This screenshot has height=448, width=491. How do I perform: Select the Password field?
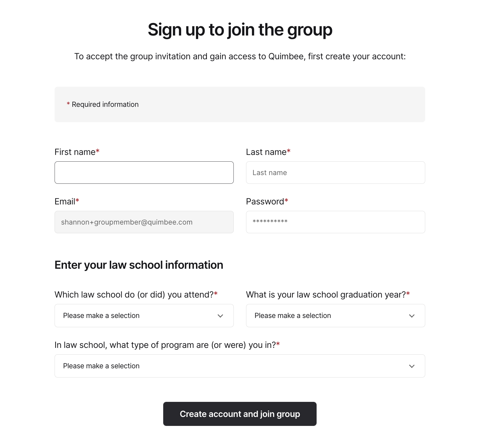click(x=335, y=222)
